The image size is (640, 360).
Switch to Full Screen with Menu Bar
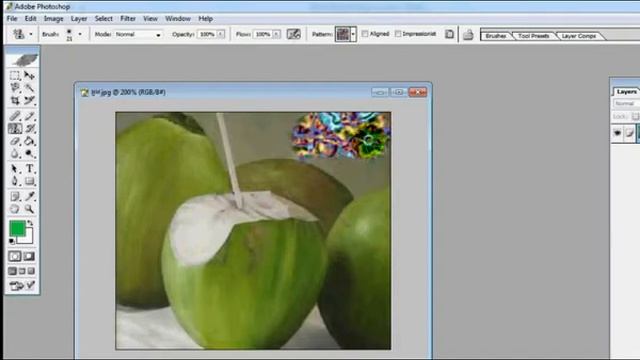[x=22, y=271]
